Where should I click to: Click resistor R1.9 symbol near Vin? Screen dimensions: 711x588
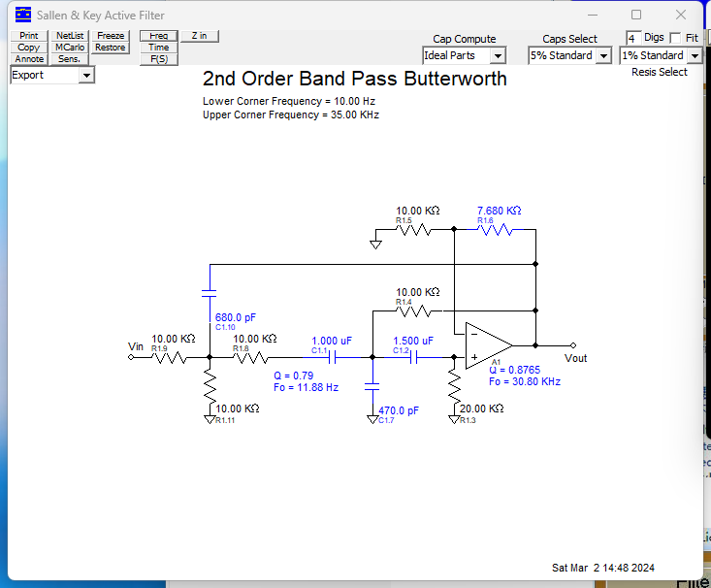point(169,358)
